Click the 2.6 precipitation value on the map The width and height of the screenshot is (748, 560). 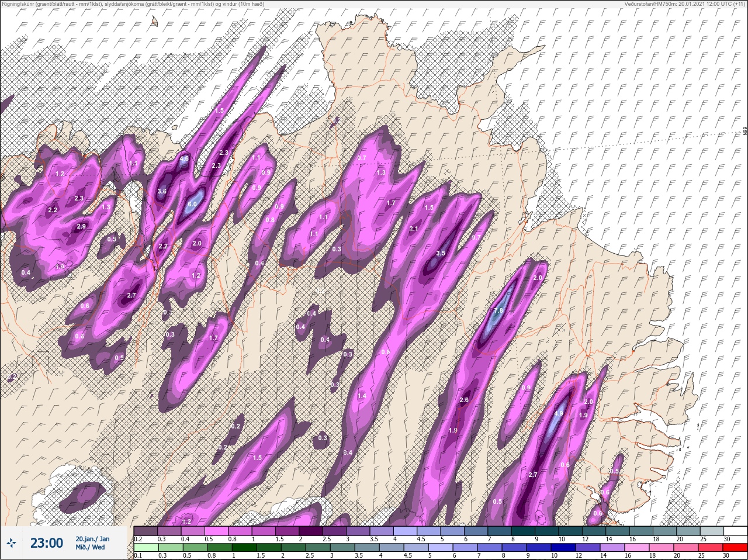(465, 400)
